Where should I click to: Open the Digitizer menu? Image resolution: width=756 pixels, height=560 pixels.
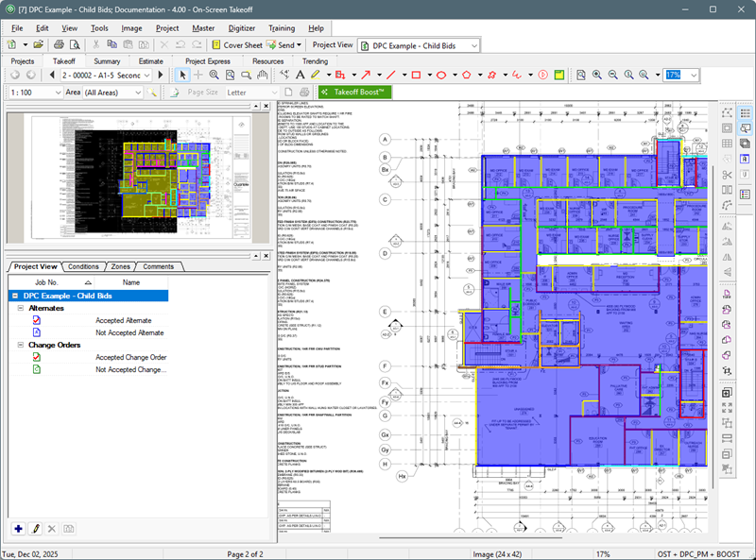pyautogui.click(x=242, y=28)
